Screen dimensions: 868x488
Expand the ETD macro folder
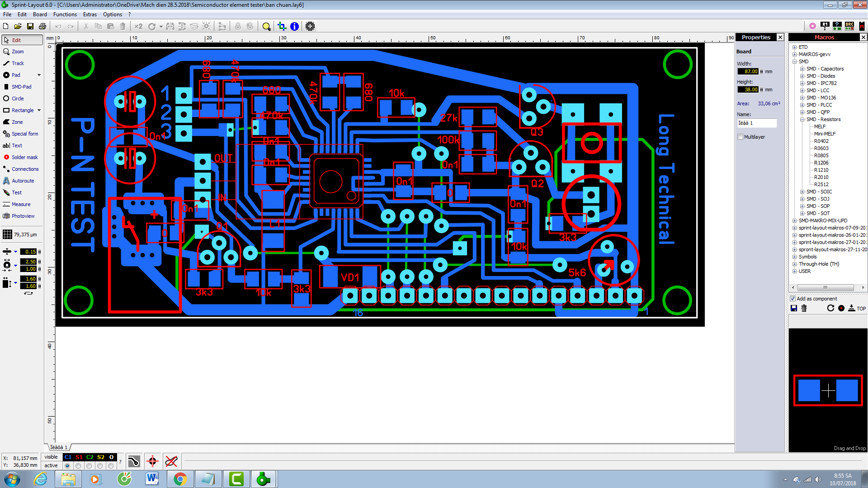[794, 47]
